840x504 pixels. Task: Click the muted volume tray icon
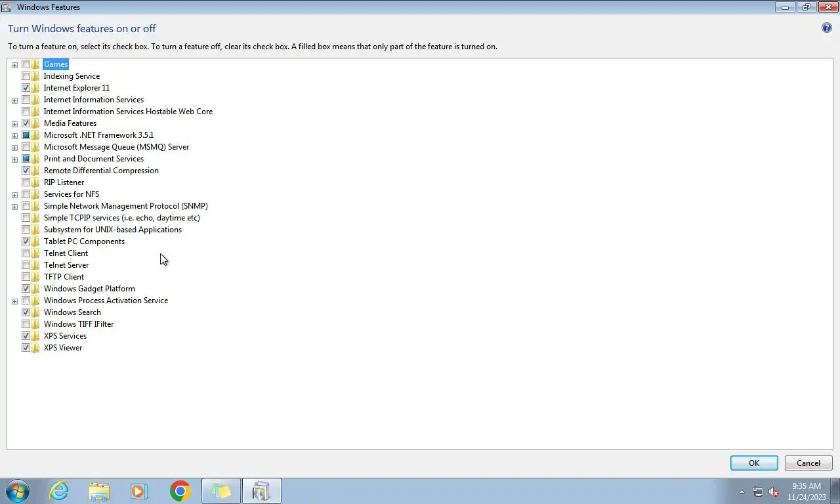point(774,492)
